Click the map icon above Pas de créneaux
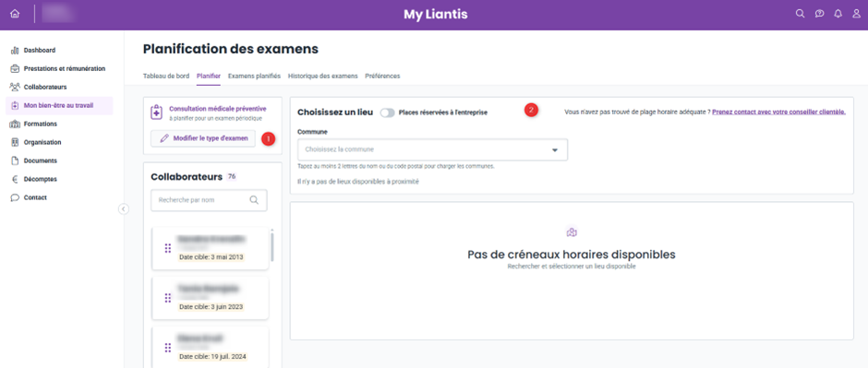868x368 pixels. (572, 232)
